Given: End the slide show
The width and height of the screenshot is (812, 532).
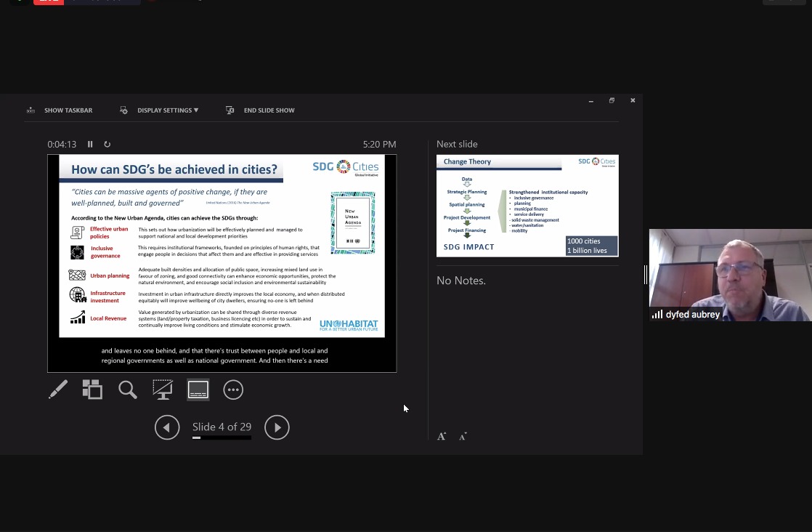Looking at the screenshot, I should click(260, 110).
